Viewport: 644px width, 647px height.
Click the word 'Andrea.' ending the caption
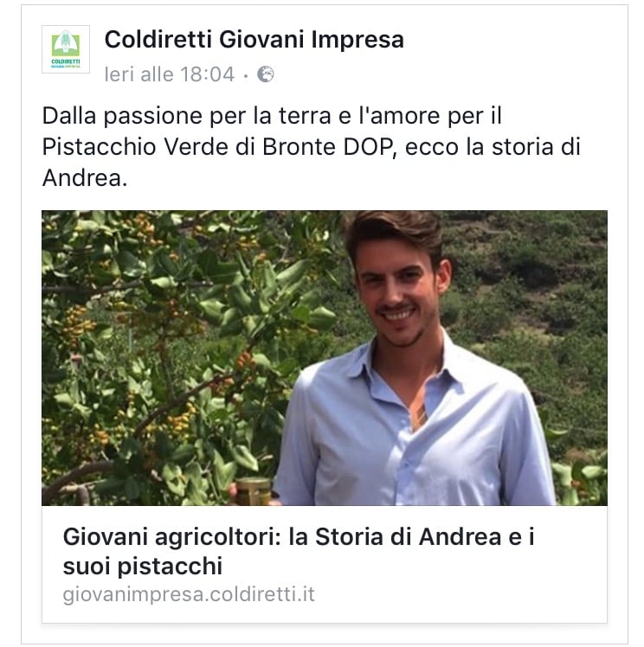[x=85, y=178]
